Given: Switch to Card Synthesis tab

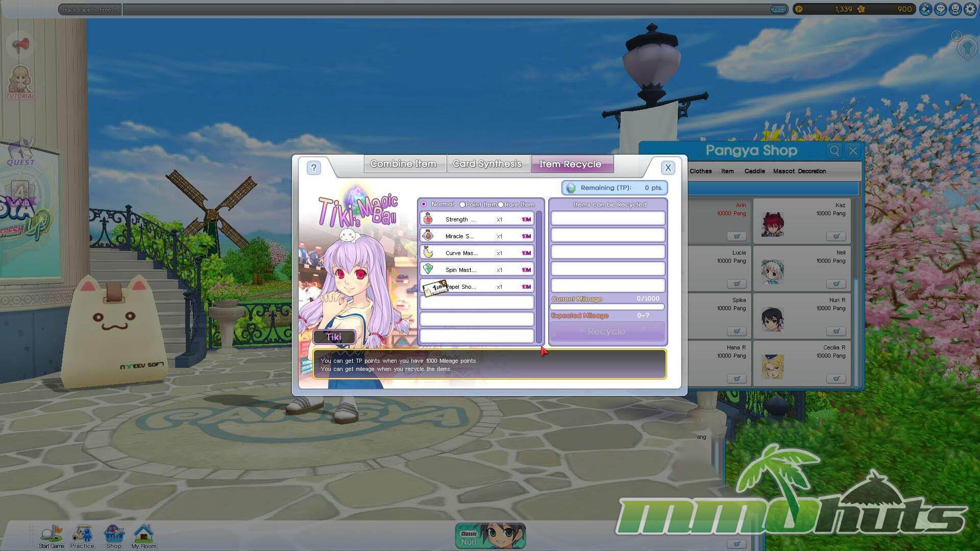Looking at the screenshot, I should 487,164.
